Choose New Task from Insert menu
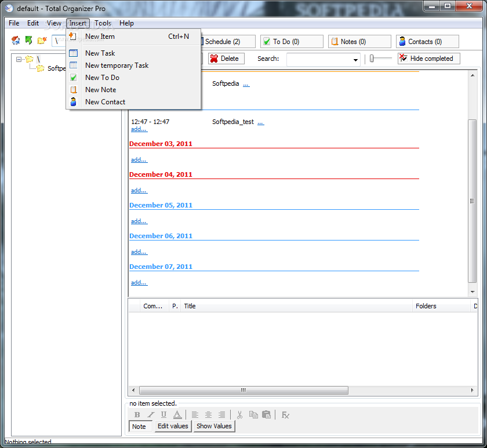This screenshot has width=487, height=448. [133, 53]
